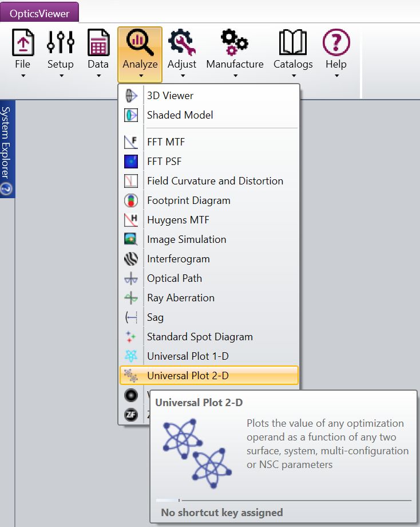Switch to the OpticsViewer tab
This screenshot has width=420, height=527.
point(39,13)
